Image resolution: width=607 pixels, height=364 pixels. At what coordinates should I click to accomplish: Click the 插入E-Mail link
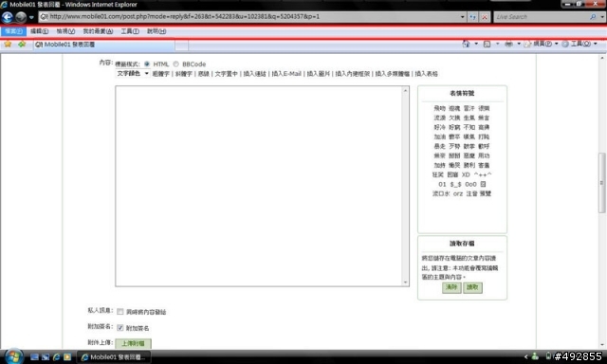coord(286,74)
